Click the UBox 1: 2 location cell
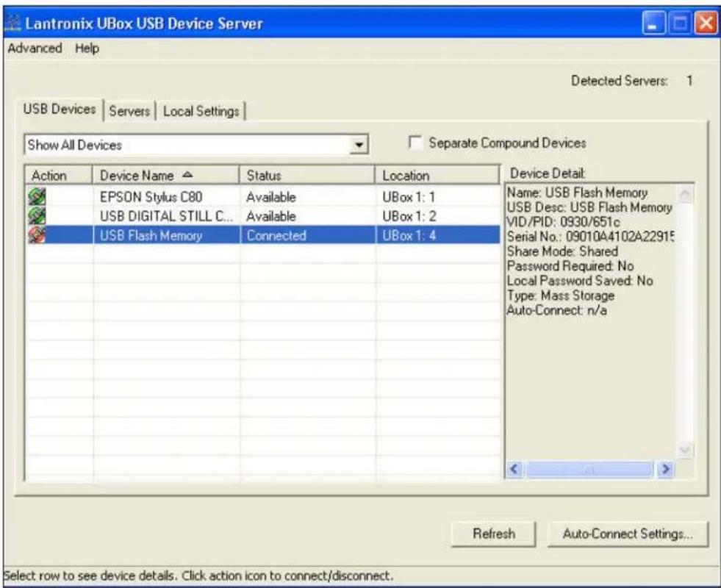 (409, 216)
